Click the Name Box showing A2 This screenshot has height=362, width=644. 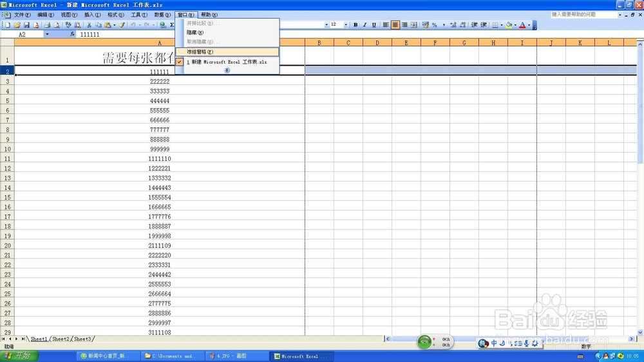(22, 35)
